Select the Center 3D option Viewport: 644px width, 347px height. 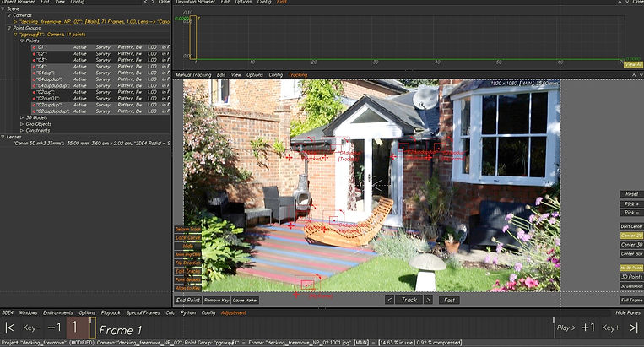pos(631,244)
